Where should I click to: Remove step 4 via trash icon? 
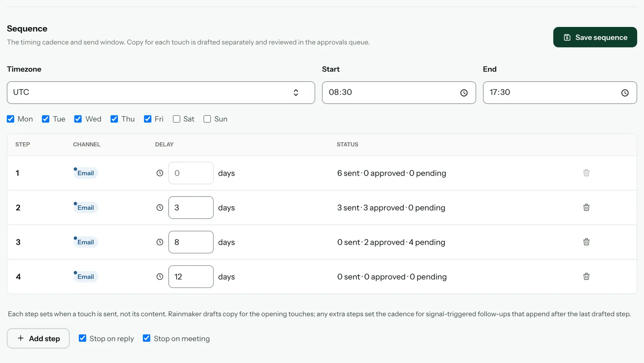(x=586, y=277)
